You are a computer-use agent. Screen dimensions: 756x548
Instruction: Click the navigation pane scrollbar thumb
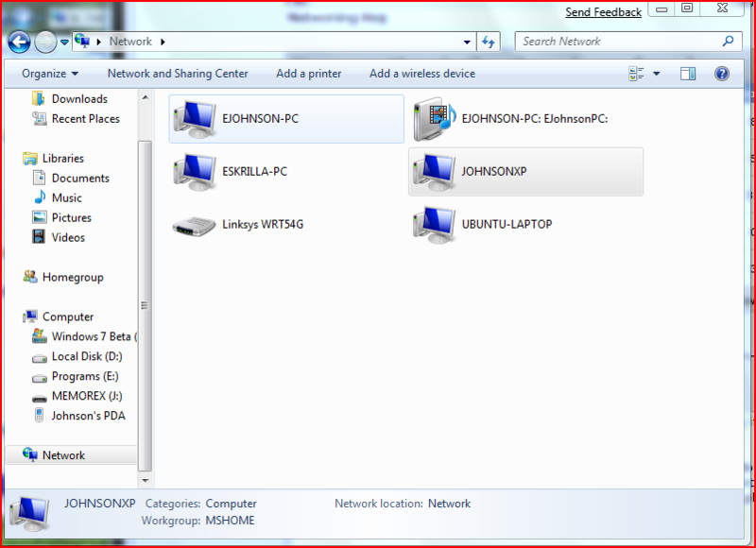(x=145, y=305)
